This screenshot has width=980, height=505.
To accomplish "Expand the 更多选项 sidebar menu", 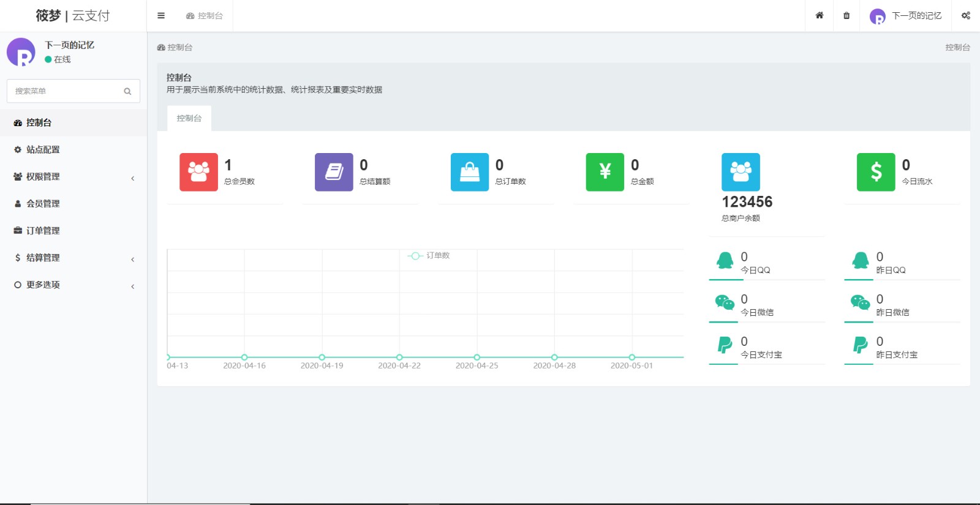I will (73, 285).
